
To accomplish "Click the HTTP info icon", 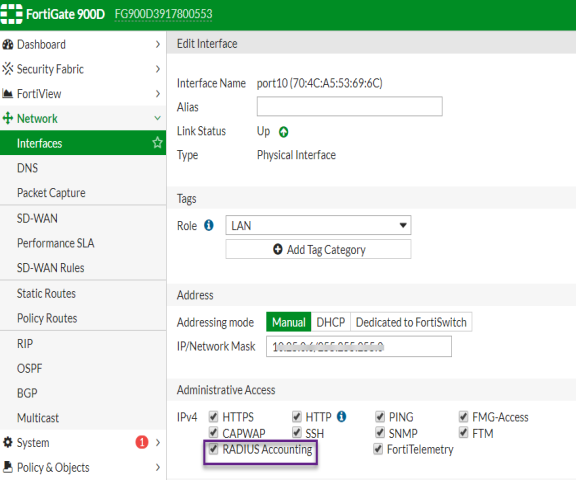I will pyautogui.click(x=342, y=416).
